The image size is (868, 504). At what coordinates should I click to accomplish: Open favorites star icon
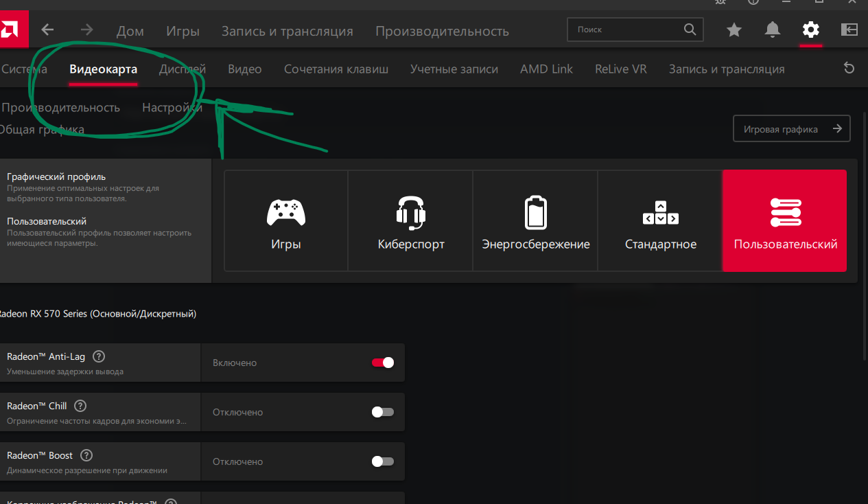coord(734,30)
